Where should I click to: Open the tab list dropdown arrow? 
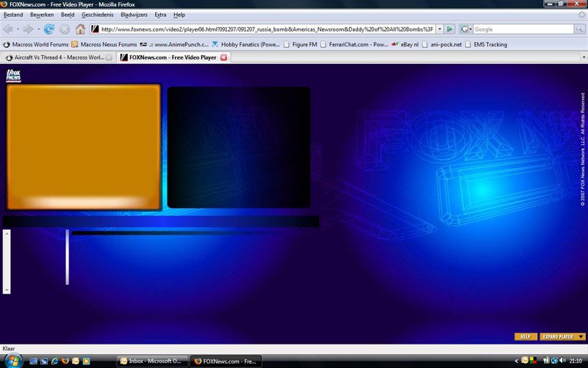(584, 57)
